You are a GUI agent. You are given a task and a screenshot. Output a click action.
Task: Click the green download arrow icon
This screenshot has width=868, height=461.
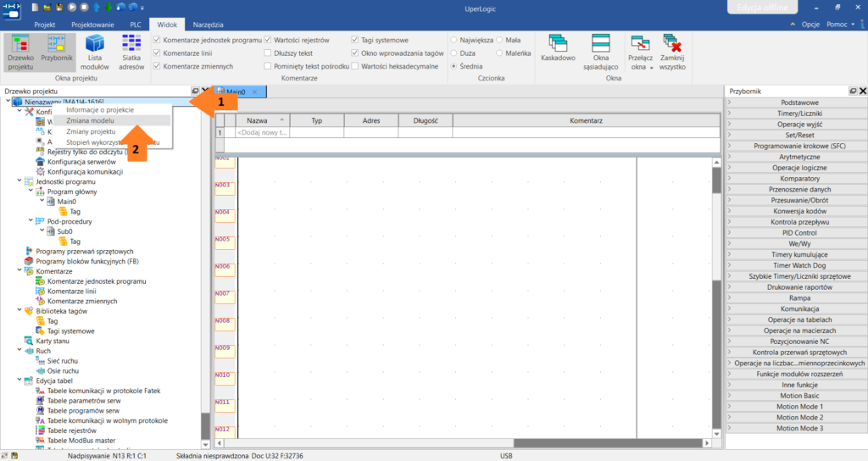[x=108, y=7]
